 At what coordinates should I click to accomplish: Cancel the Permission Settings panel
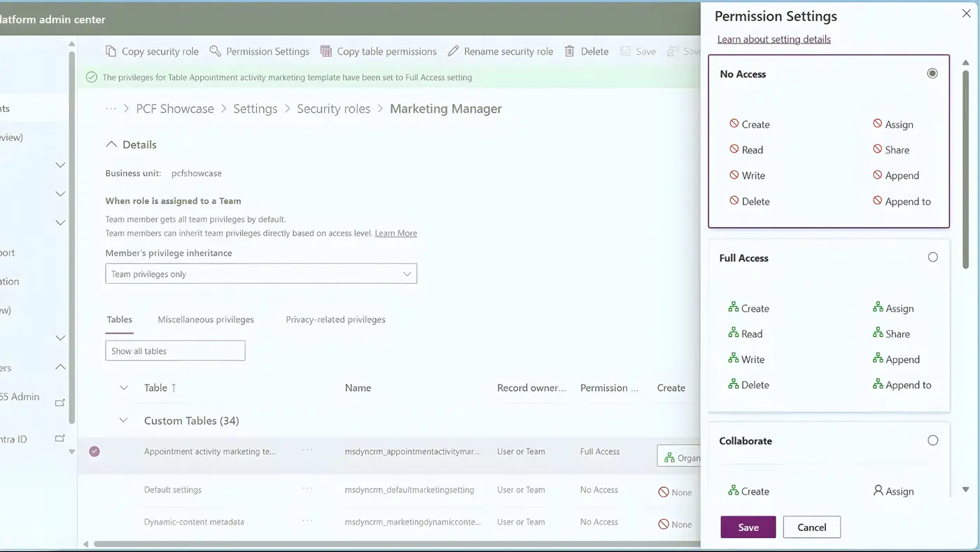point(812,527)
